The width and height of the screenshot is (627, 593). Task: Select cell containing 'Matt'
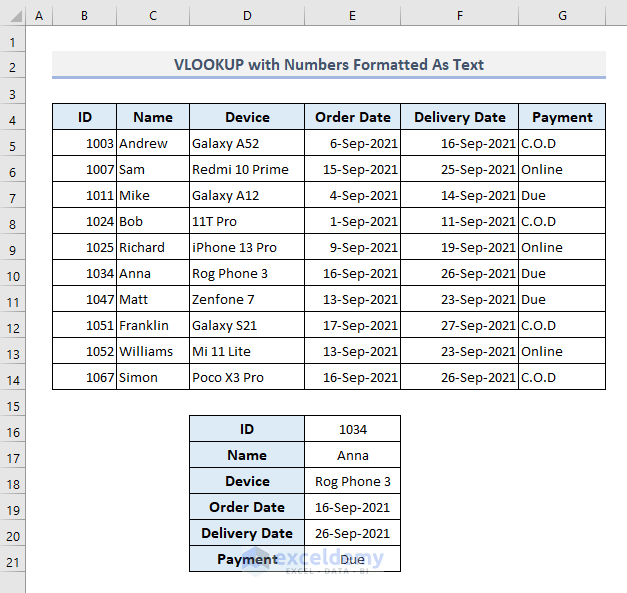(153, 299)
